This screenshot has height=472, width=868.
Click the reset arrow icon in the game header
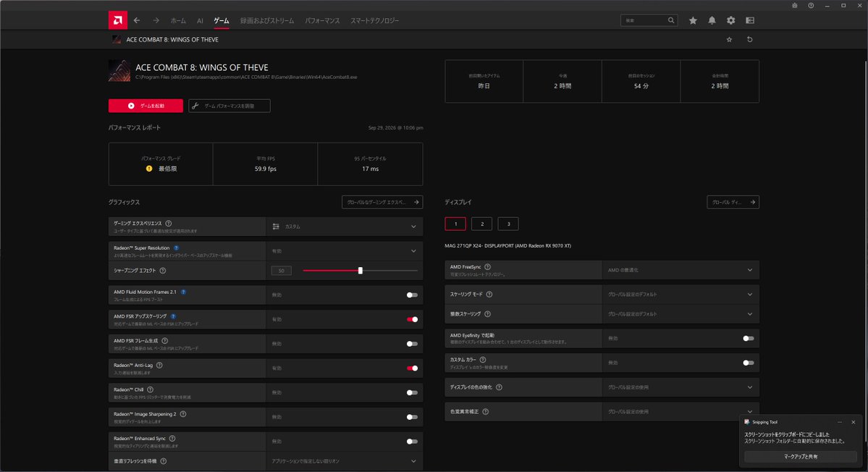(750, 40)
